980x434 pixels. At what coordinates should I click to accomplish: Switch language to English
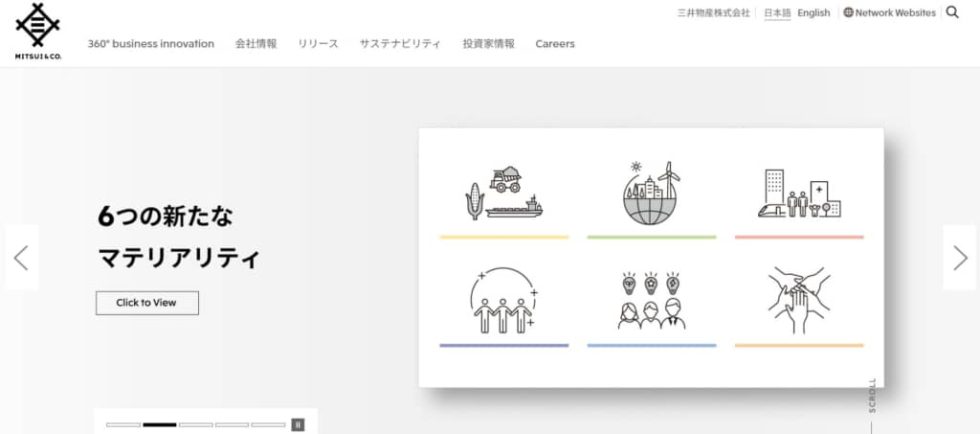pos(813,13)
